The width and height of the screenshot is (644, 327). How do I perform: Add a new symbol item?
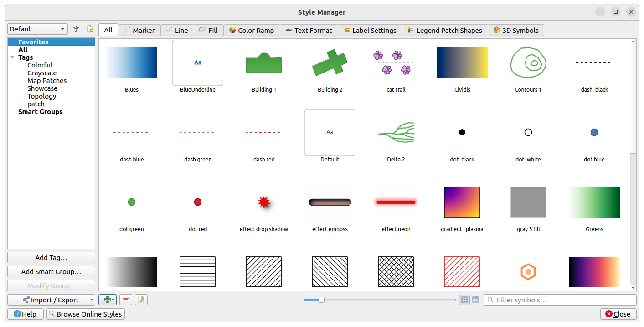pos(106,300)
